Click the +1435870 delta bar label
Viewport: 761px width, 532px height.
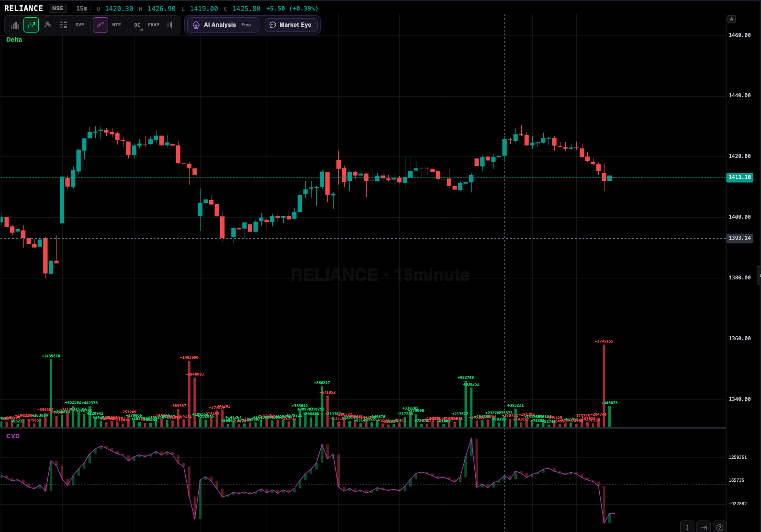click(x=51, y=356)
